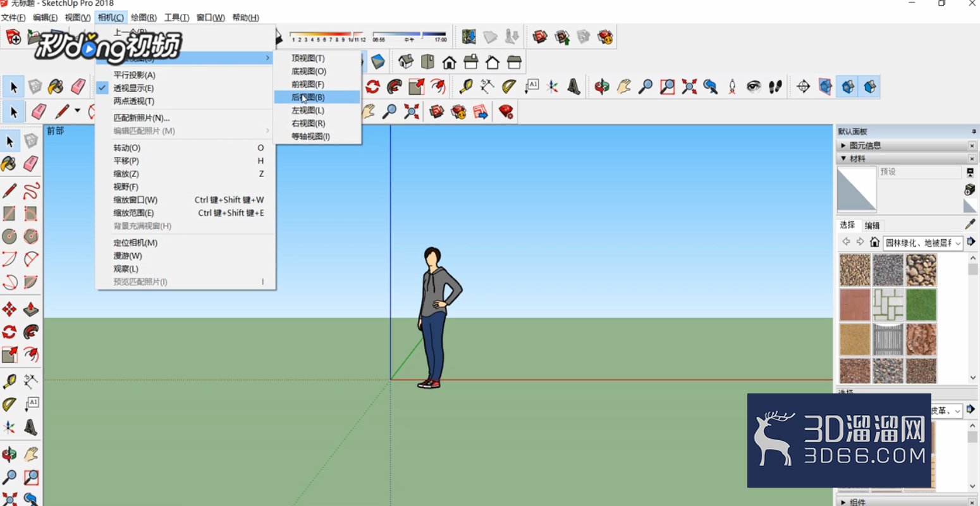980x506 pixels.
Task: Select the Rotate tool in top toolbar
Action: click(373, 87)
